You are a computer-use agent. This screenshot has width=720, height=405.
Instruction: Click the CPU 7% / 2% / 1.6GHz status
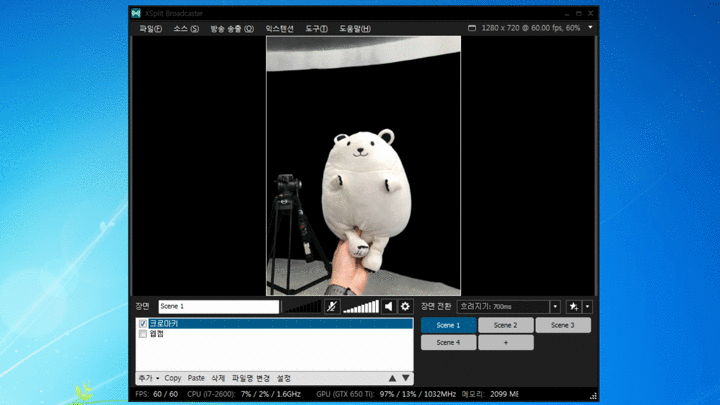244,394
